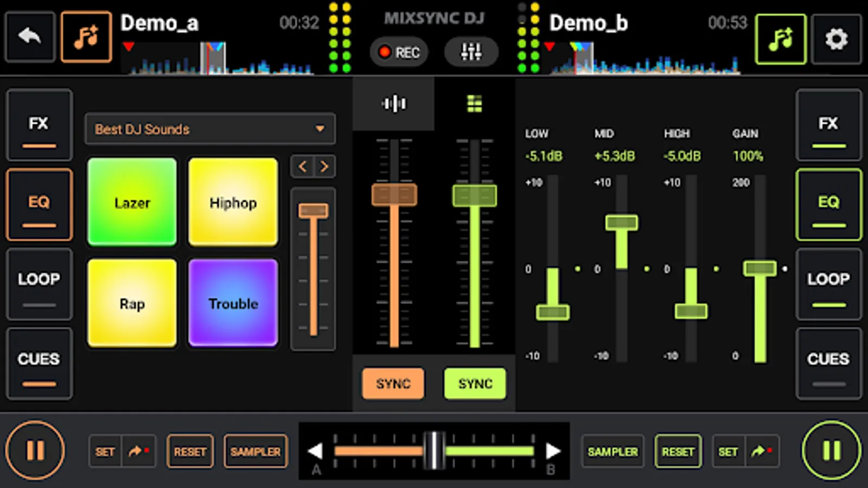The image size is (868, 488).
Task: Enable REC to start recording
Action: [399, 52]
